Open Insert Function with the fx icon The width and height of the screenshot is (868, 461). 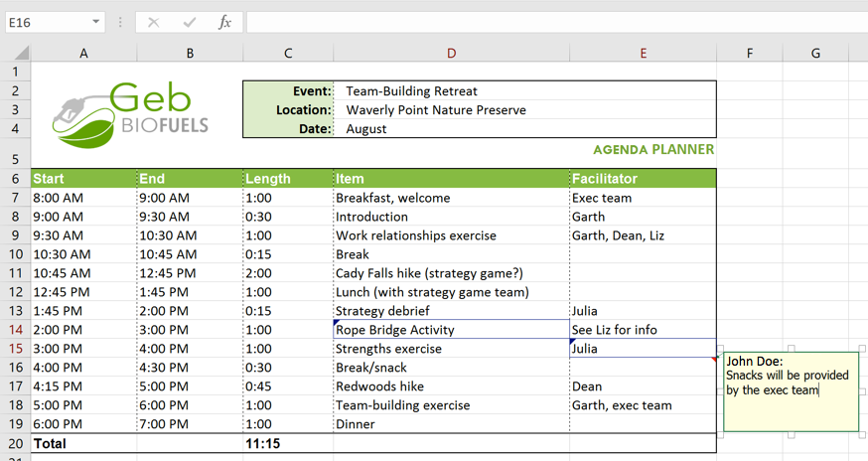(x=224, y=22)
